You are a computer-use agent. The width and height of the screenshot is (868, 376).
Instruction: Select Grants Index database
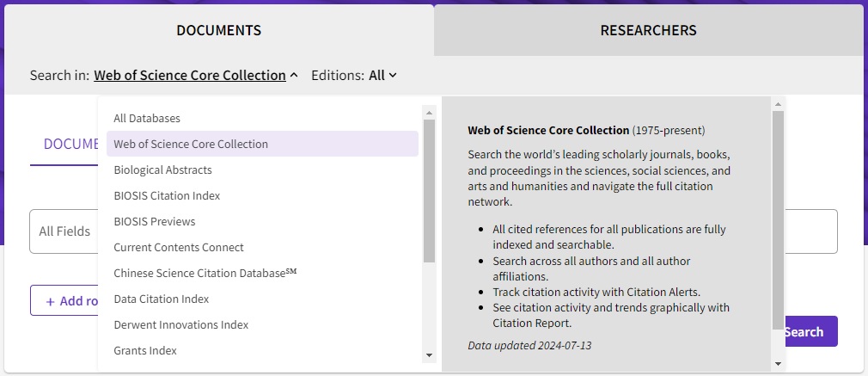(x=145, y=350)
